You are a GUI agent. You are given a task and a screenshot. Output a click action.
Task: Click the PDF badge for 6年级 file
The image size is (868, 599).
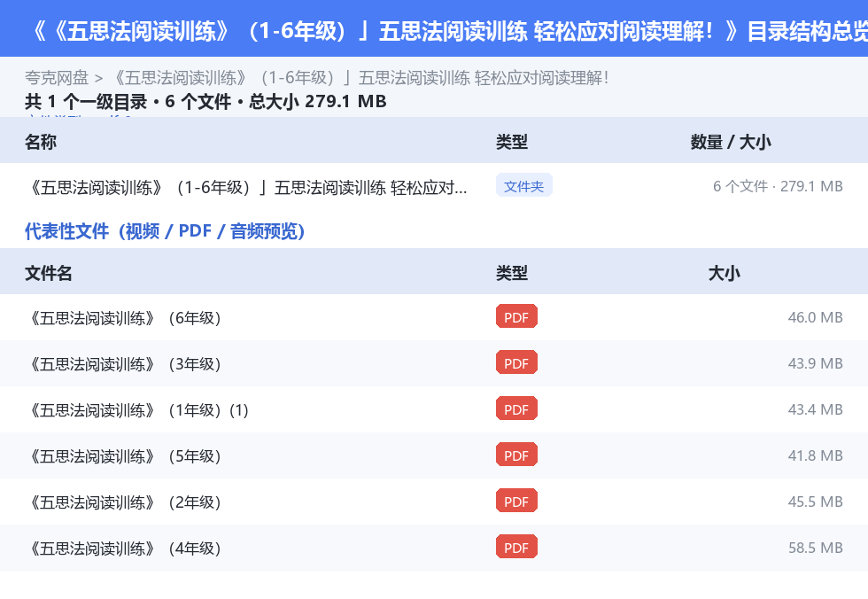[x=516, y=316]
